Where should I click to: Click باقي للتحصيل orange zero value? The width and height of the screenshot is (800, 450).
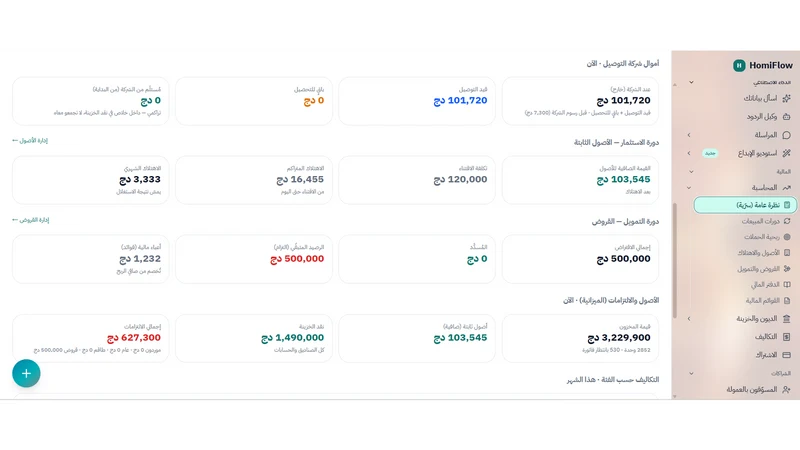click(314, 101)
